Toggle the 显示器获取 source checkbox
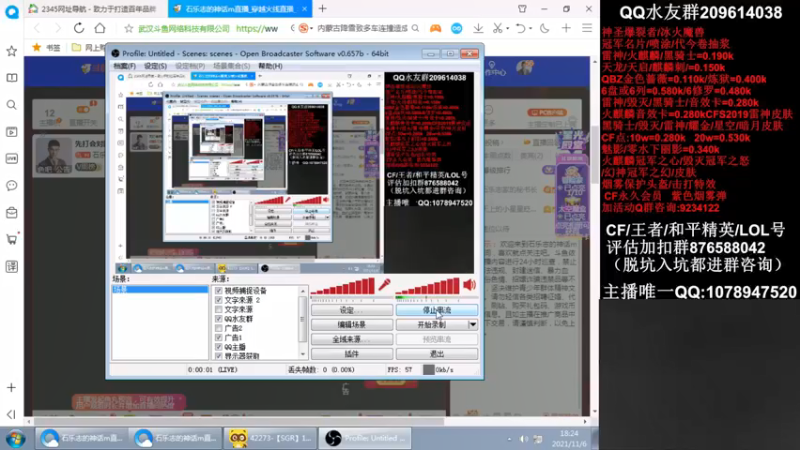 click(x=218, y=356)
